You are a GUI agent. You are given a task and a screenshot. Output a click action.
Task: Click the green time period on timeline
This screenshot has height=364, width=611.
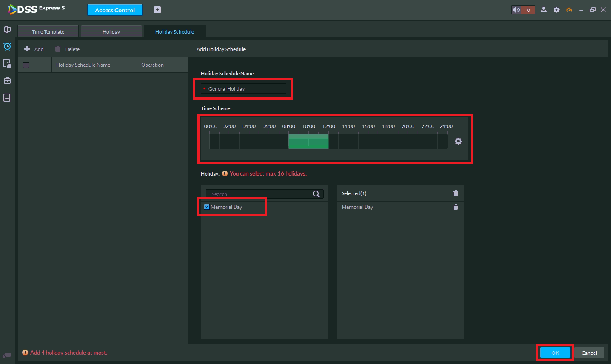click(308, 142)
